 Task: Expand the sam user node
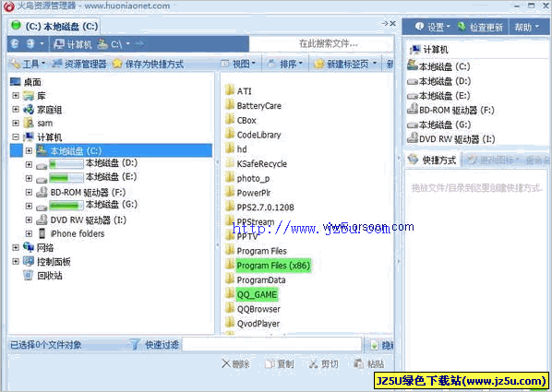16,124
